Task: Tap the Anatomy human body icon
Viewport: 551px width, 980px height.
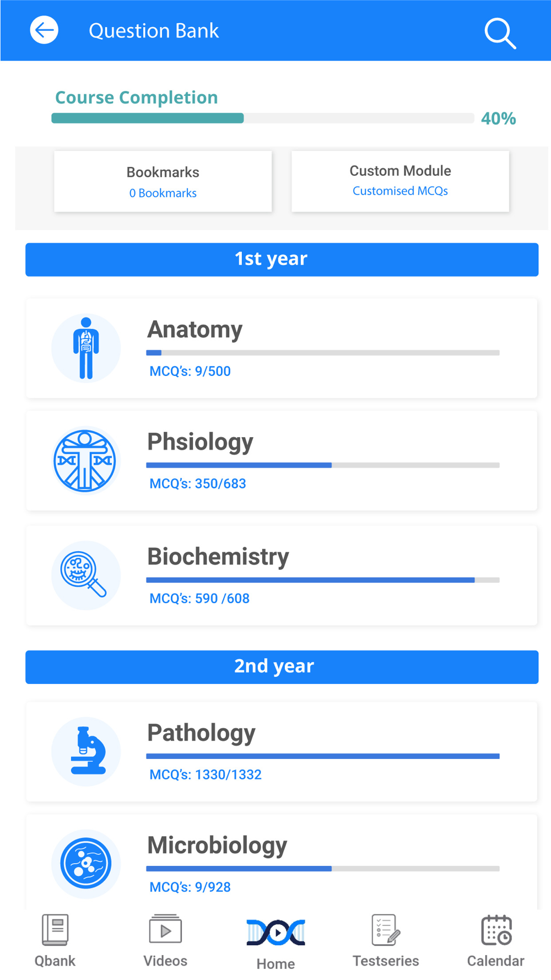Action: [x=86, y=348]
